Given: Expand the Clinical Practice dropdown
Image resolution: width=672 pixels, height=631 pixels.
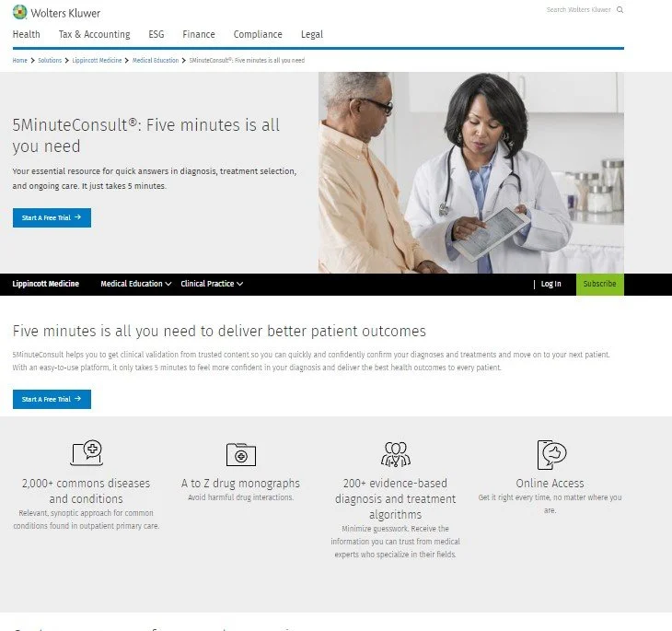Looking at the screenshot, I should (x=212, y=284).
